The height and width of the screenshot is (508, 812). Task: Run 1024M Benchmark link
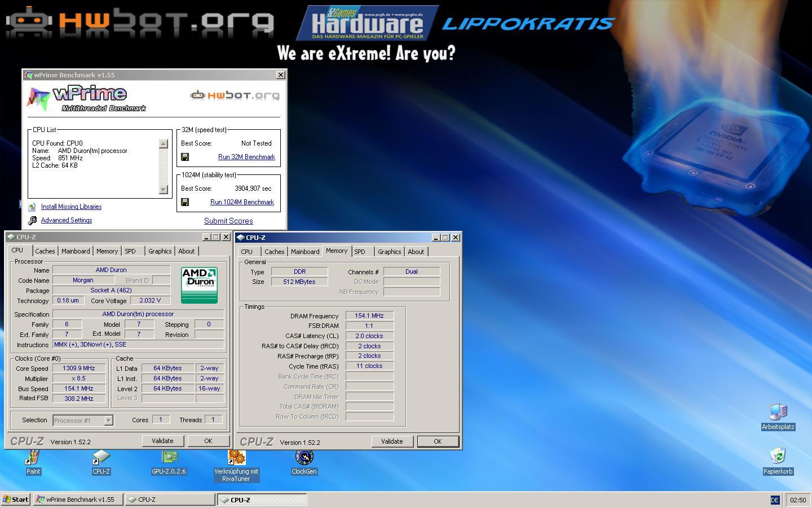[242, 202]
